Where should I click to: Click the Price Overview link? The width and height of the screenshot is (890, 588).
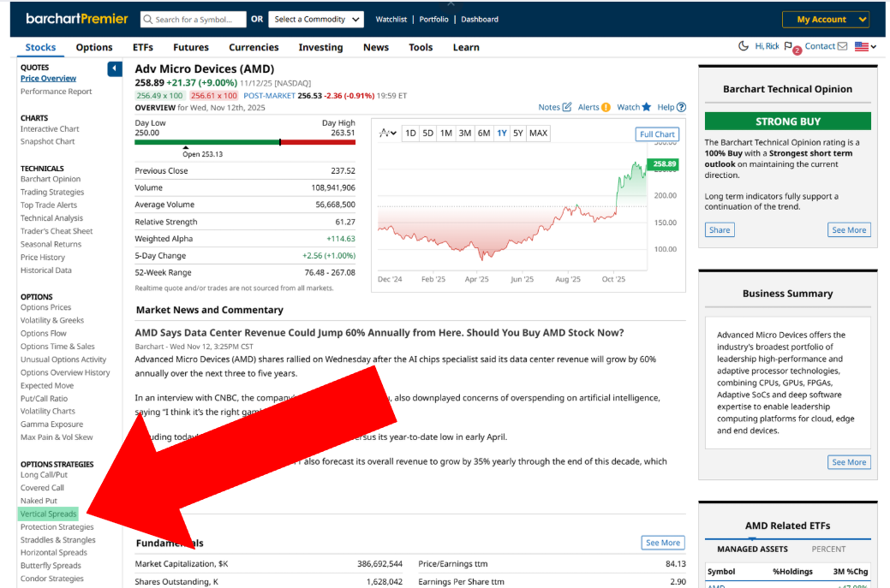(48, 78)
